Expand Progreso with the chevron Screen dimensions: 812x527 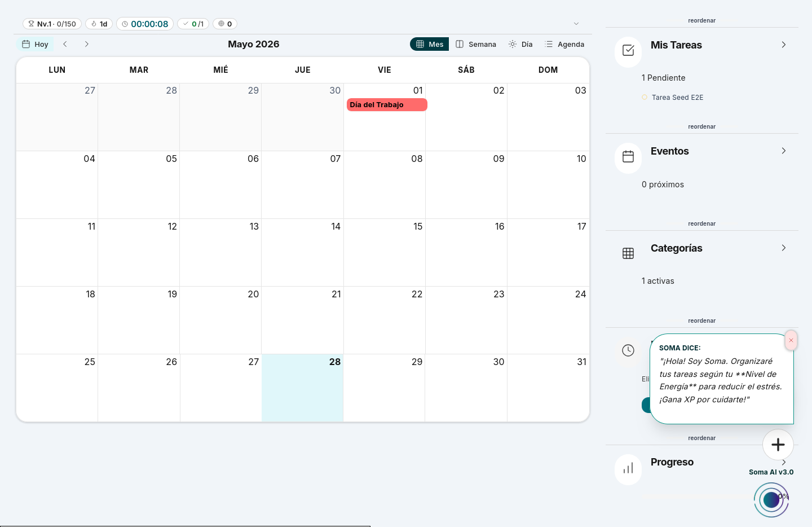784,462
